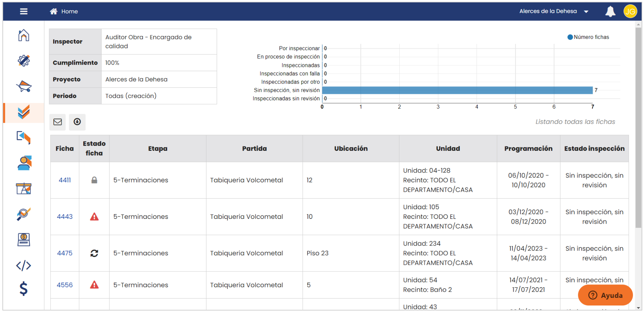This screenshot has width=644, height=313.
Task: Open the JG user avatar menu
Action: tap(630, 11)
